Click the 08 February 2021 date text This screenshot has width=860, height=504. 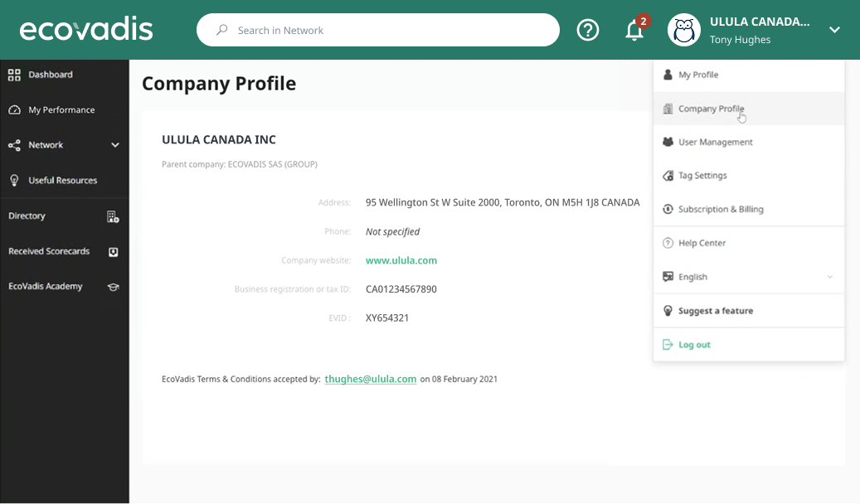[464, 379]
